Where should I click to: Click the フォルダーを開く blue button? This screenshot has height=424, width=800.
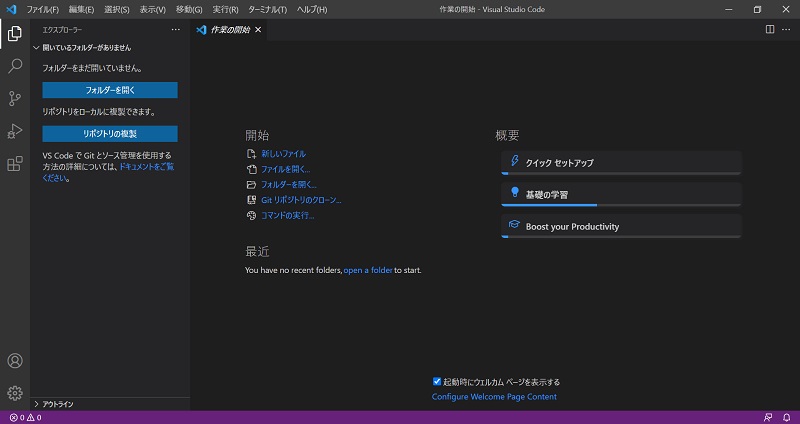coord(110,90)
